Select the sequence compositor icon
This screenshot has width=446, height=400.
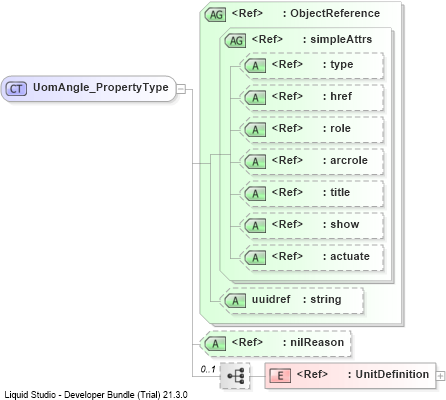[x=235, y=376]
